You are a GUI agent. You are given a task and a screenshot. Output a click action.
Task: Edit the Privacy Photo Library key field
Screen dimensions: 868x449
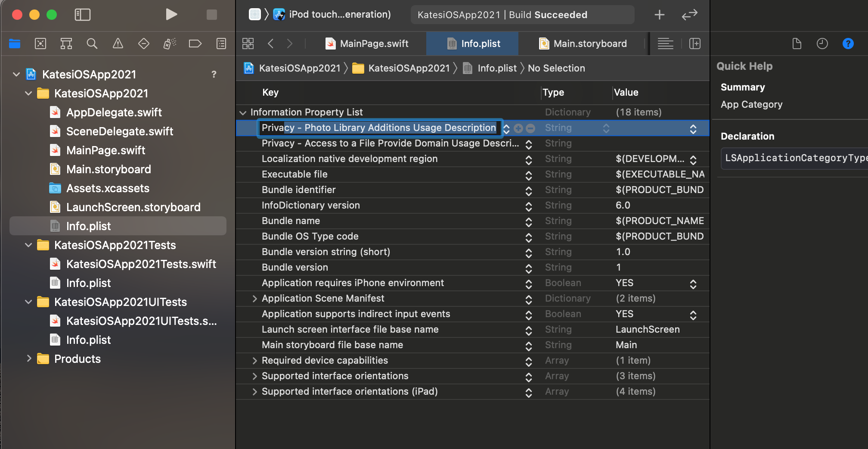coord(379,128)
